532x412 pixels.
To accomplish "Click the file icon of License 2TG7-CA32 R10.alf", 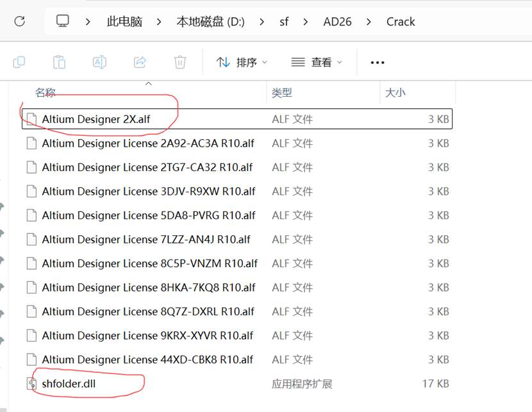I will 31,167.
